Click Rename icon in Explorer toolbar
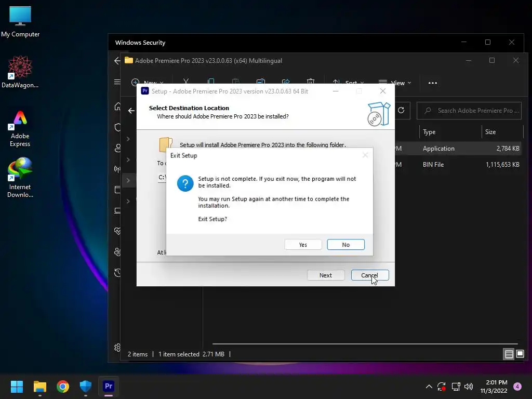Image resolution: width=532 pixels, height=399 pixels. [x=261, y=82]
